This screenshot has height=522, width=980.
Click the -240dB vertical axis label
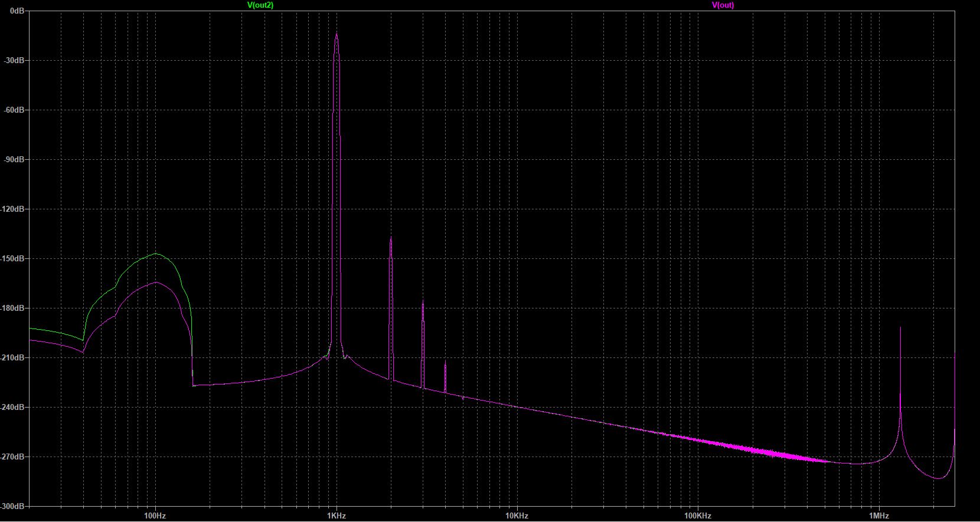point(13,407)
